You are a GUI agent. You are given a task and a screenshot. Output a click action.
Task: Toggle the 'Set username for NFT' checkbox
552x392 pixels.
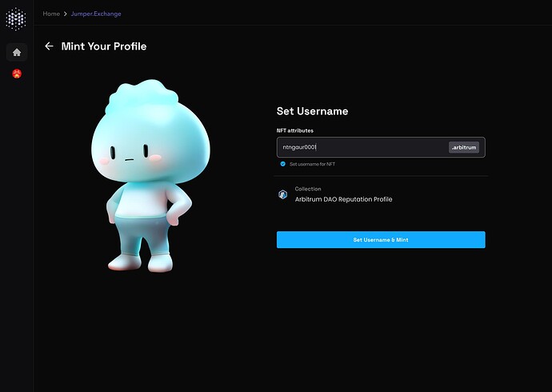[x=282, y=164]
